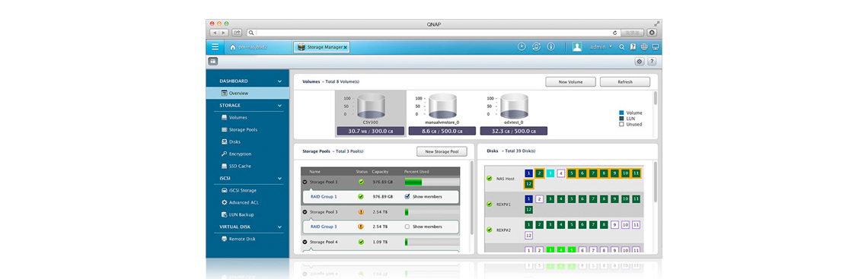This screenshot has width=868, height=279.
Task: Uncheck Show members for RAID Group 1
Action: [407, 196]
